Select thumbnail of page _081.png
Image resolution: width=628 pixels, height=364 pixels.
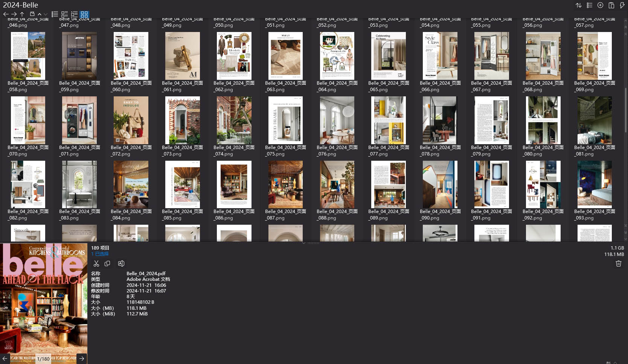tap(595, 120)
